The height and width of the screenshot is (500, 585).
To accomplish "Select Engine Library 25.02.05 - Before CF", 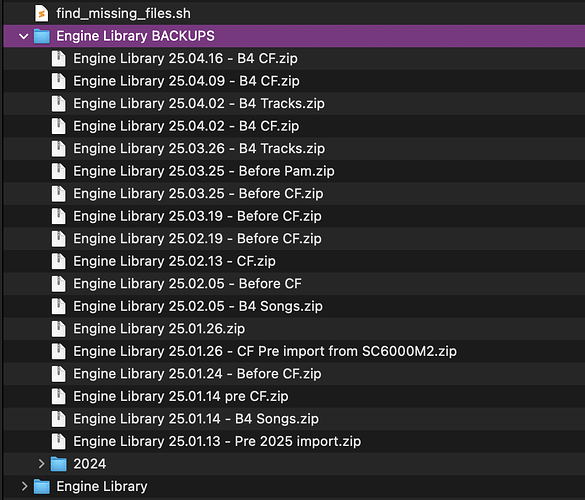I will coord(187,284).
